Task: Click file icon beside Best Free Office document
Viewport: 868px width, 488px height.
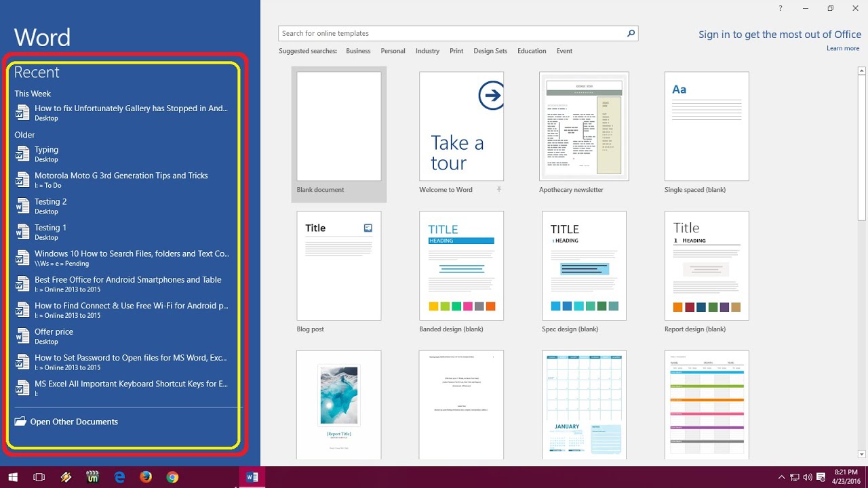Action: [22, 284]
